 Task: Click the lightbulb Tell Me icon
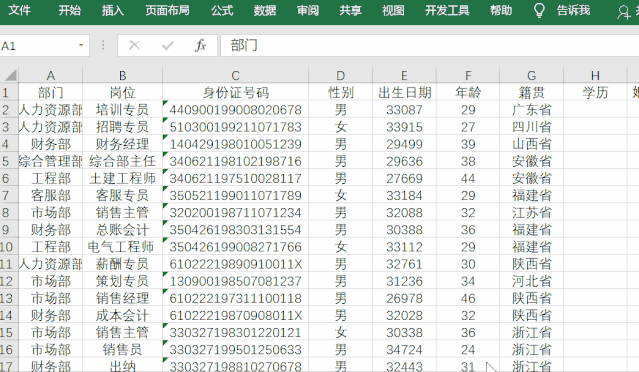[539, 10]
